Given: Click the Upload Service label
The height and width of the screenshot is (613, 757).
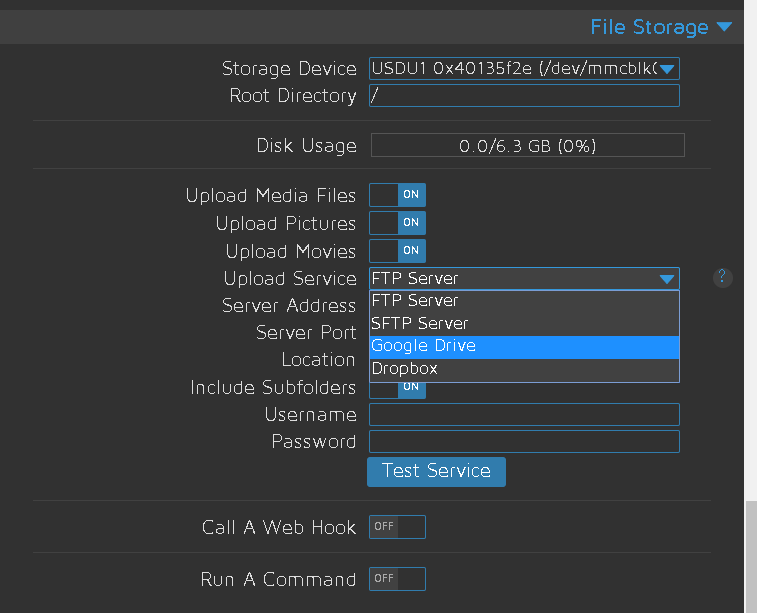Looking at the screenshot, I should point(290,279).
